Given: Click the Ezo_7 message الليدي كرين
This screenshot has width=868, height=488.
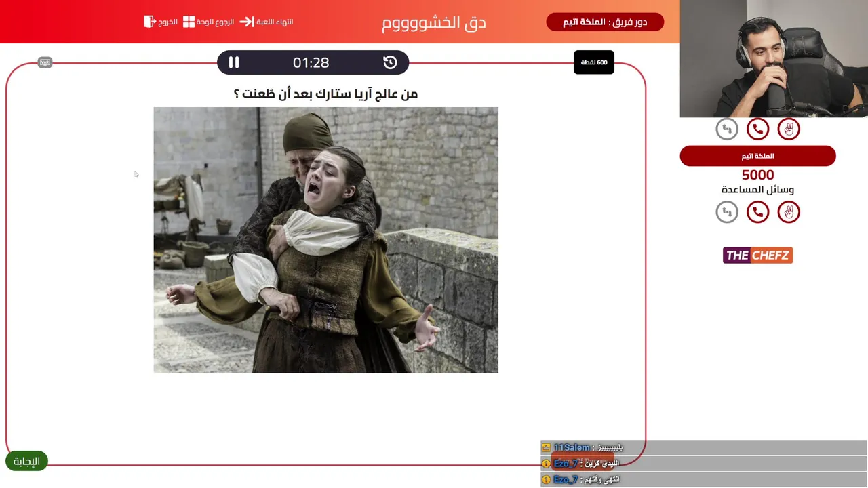Looking at the screenshot, I should pyautogui.click(x=704, y=464).
